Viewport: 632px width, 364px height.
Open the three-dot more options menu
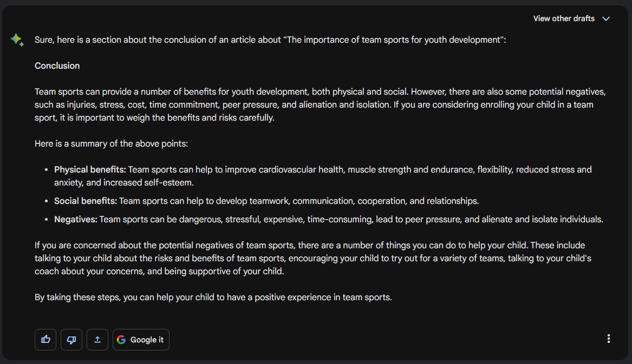click(x=609, y=339)
